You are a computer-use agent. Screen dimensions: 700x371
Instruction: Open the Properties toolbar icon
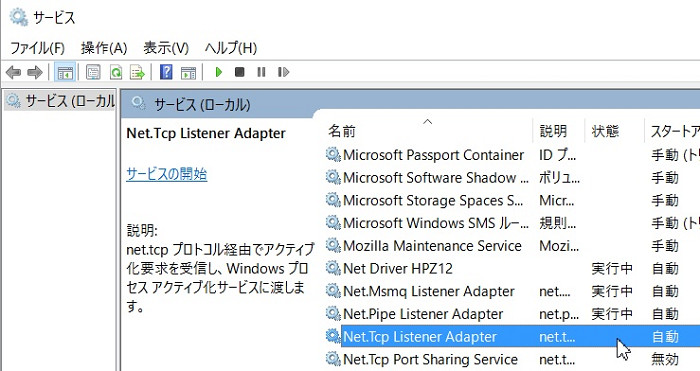point(93,72)
